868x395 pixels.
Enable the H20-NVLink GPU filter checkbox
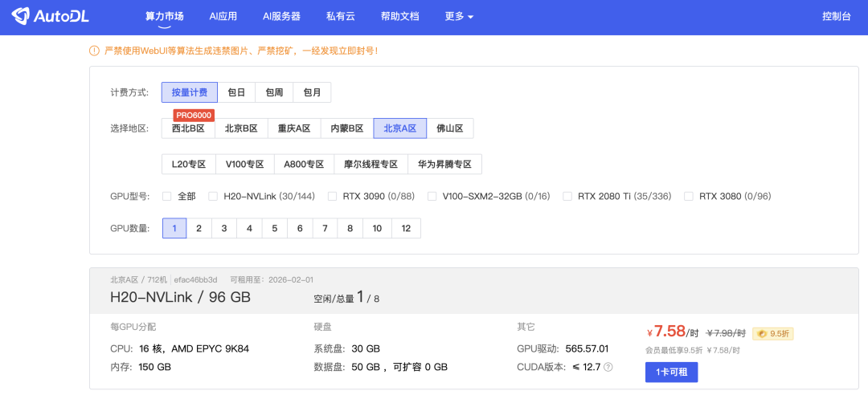pos(213,196)
